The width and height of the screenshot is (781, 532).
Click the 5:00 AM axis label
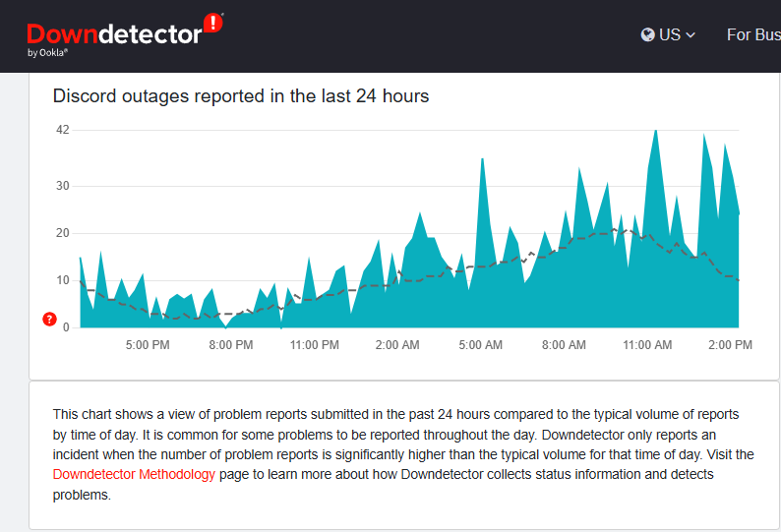[x=480, y=345]
